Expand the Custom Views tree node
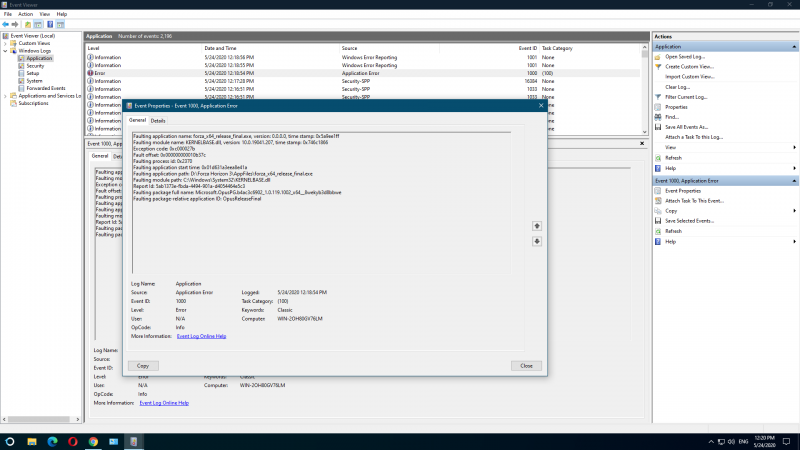 [x=6, y=43]
